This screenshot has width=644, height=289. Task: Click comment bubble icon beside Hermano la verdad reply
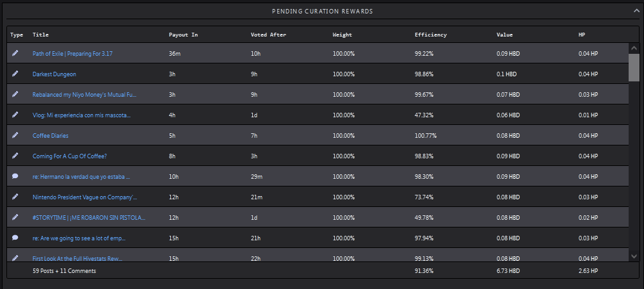click(x=15, y=176)
